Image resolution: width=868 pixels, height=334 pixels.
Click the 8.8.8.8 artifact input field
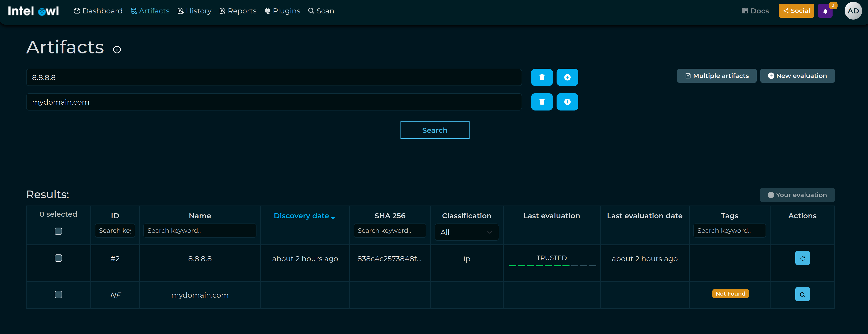(x=274, y=77)
